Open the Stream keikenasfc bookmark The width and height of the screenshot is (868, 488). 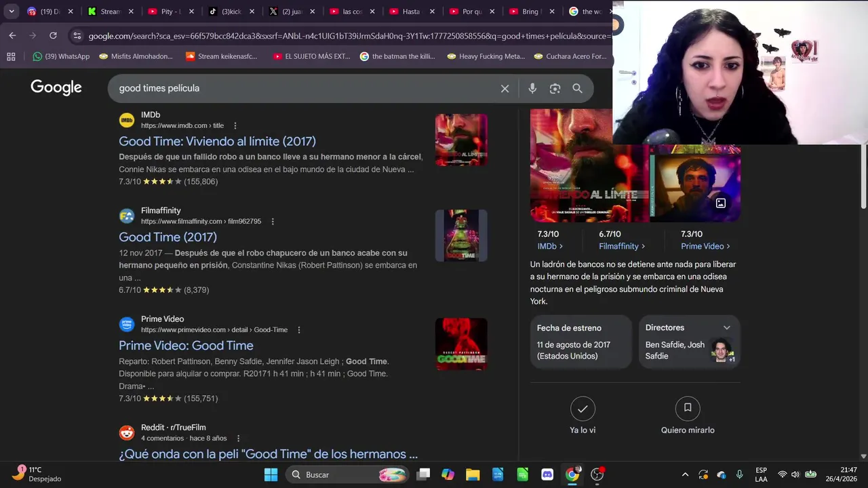tap(222, 56)
